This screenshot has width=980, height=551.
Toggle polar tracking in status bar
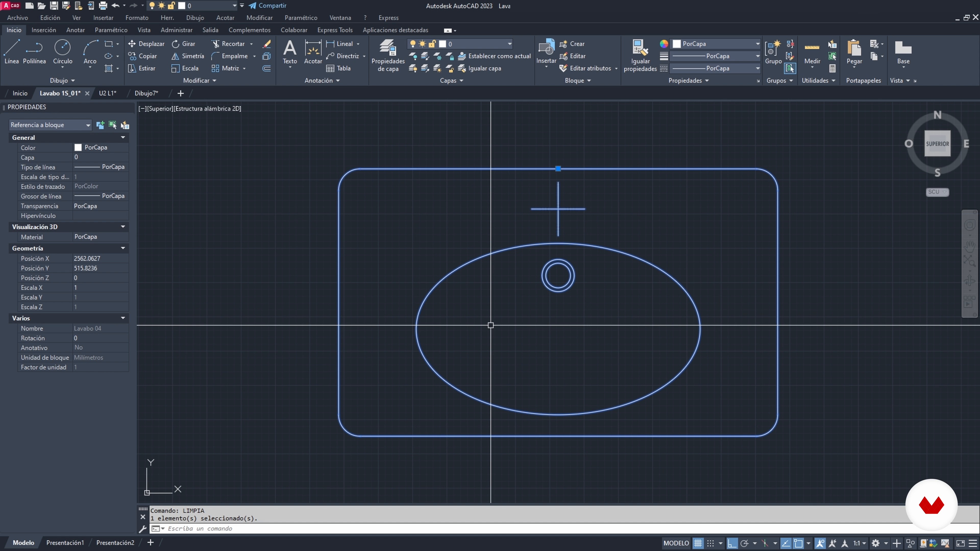tap(744, 543)
